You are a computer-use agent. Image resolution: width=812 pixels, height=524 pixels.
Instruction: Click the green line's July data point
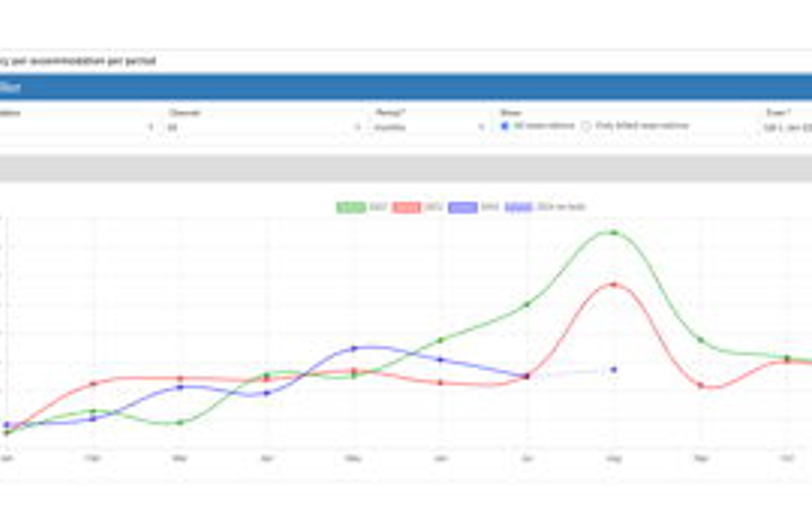click(x=527, y=305)
